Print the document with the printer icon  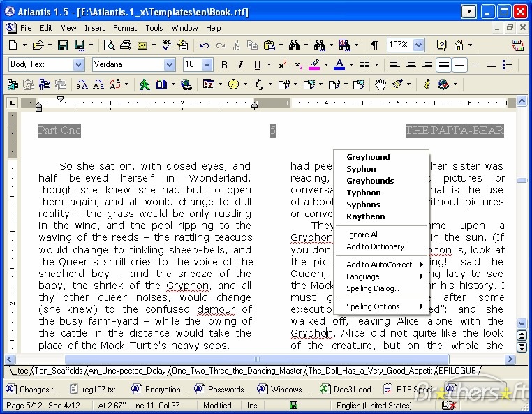(126, 45)
